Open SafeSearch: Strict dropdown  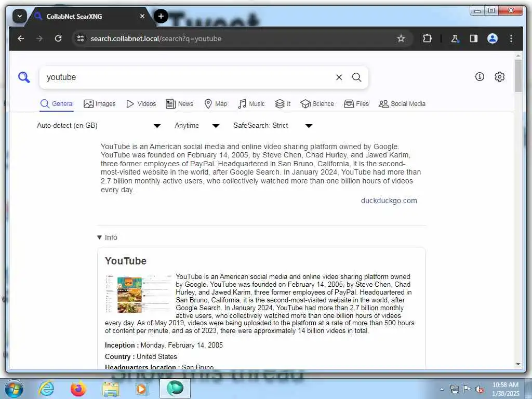tap(272, 126)
